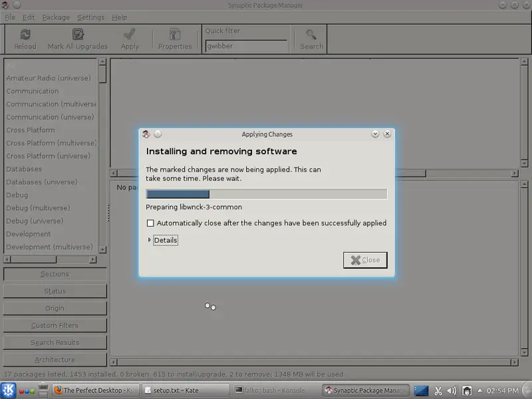Select Amateur Radio (universe) section

[51, 78]
